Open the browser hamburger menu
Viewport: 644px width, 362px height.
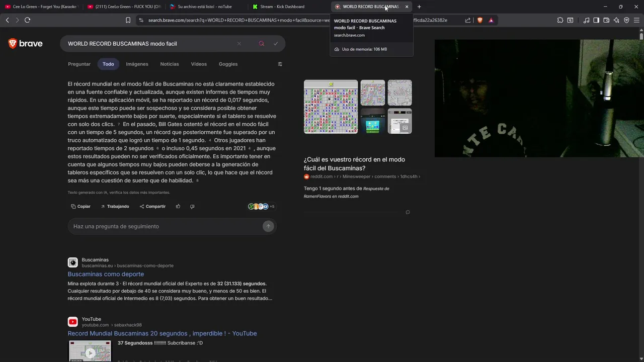point(636,20)
